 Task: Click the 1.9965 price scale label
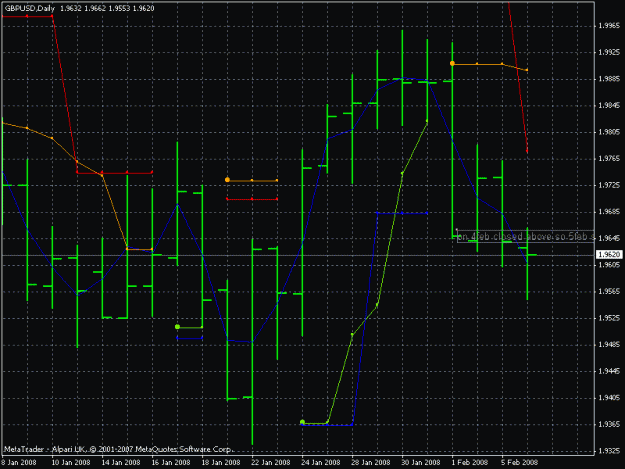(609, 26)
